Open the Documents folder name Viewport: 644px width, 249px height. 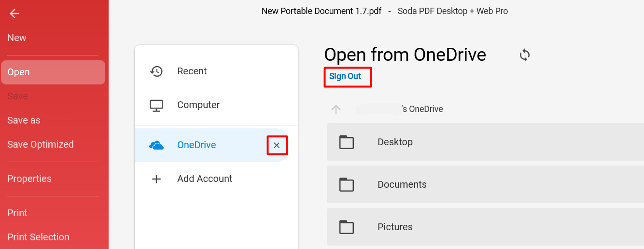click(x=402, y=184)
